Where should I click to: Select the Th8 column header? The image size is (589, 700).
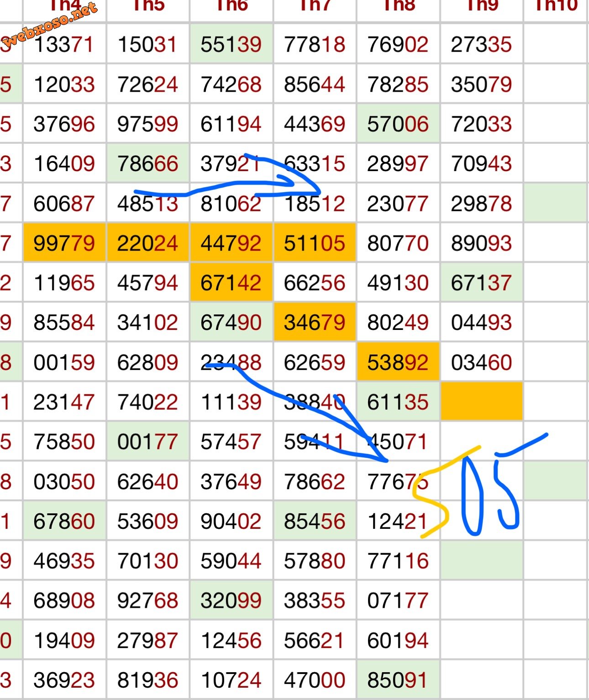coord(398,6)
